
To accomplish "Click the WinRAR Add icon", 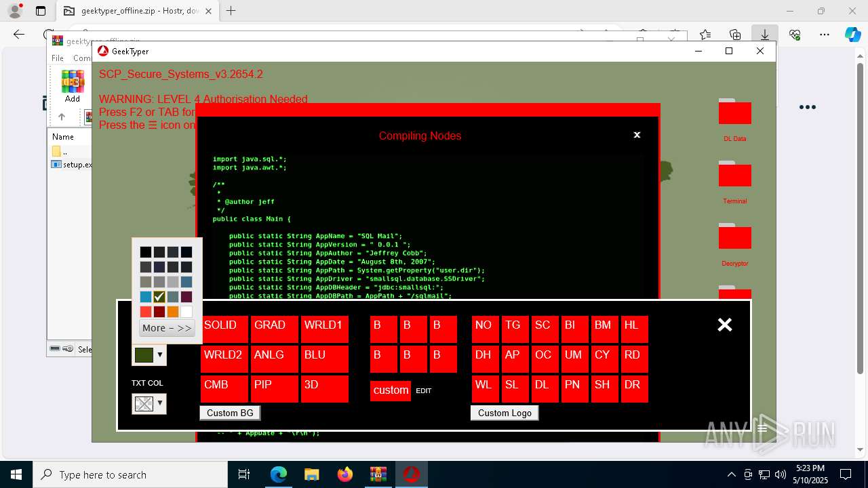I will click(73, 86).
